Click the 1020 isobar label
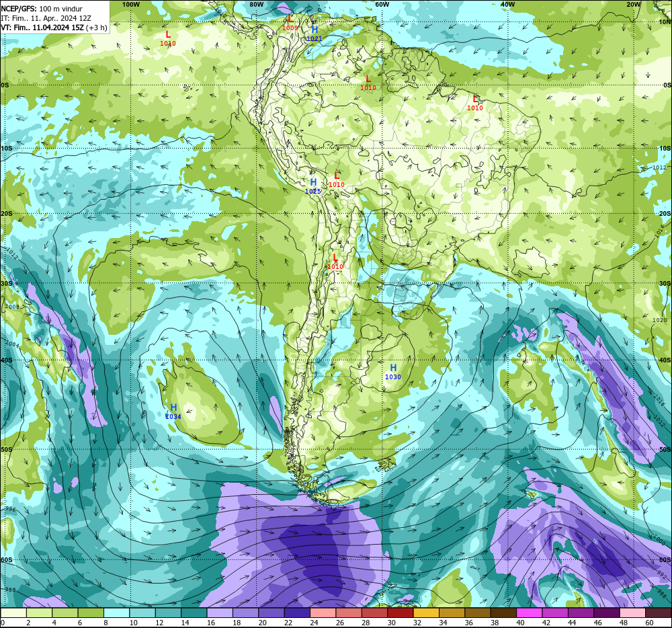 (x=660, y=320)
